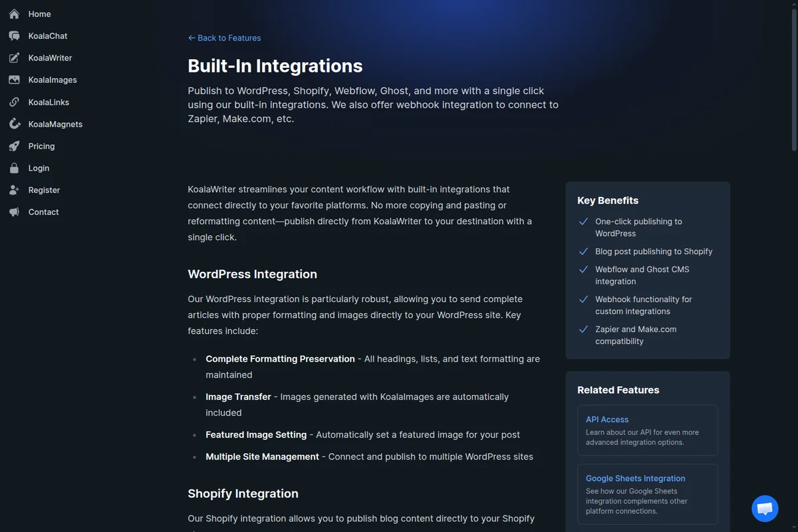The height and width of the screenshot is (532, 798).
Task: Navigate to the Pricing menu item
Action: click(x=41, y=146)
